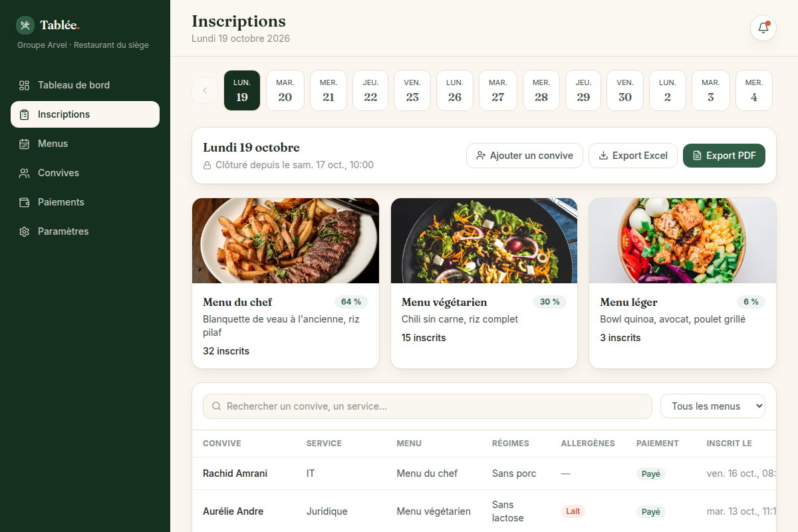Click the 3 inscrits count
798x532 pixels.
click(x=620, y=338)
